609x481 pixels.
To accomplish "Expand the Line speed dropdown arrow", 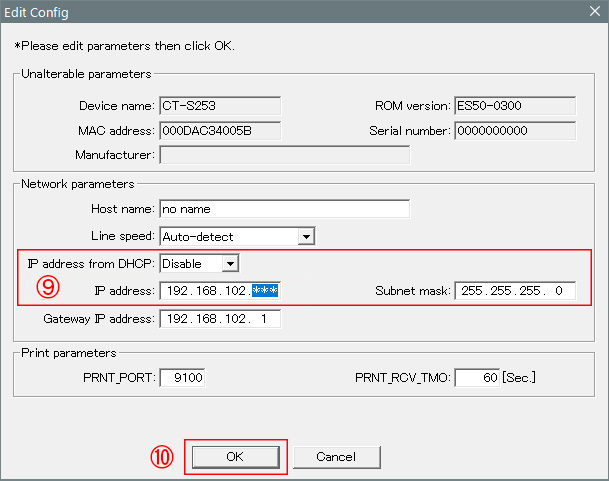I will [x=306, y=236].
